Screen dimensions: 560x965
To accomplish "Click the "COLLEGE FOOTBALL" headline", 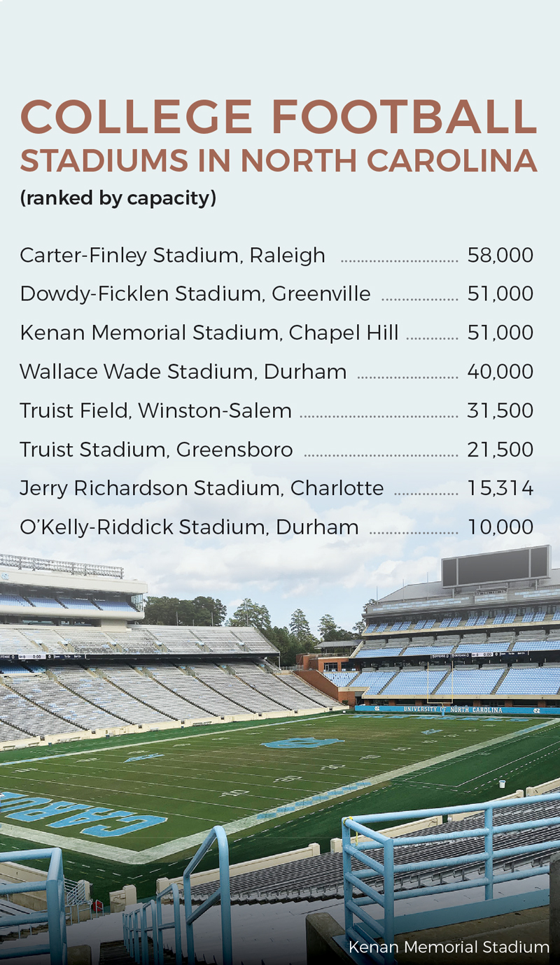I will [x=279, y=116].
